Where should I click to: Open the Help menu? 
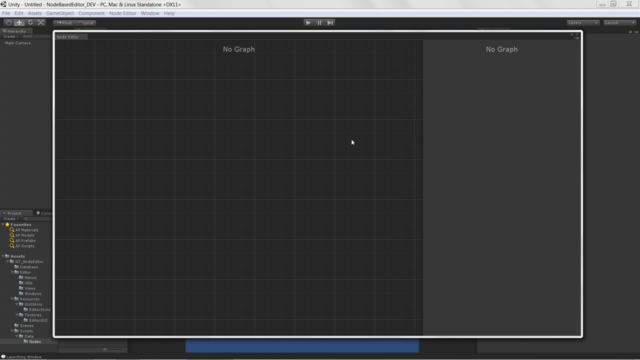coord(169,13)
